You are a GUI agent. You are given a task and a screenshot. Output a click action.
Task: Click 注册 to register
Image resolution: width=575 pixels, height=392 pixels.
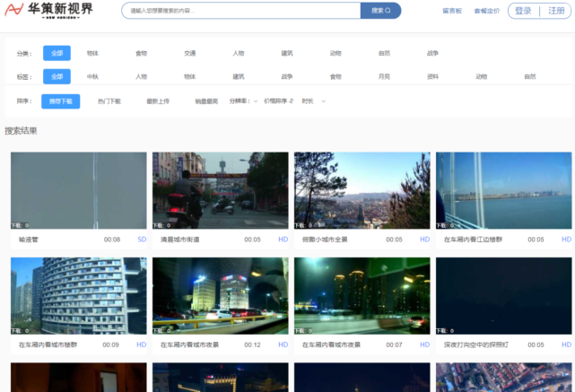556,11
